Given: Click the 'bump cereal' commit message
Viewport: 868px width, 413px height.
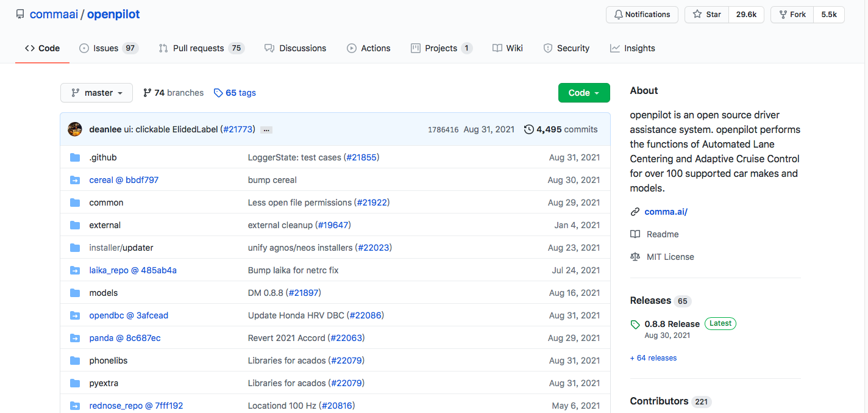Looking at the screenshot, I should (x=272, y=180).
